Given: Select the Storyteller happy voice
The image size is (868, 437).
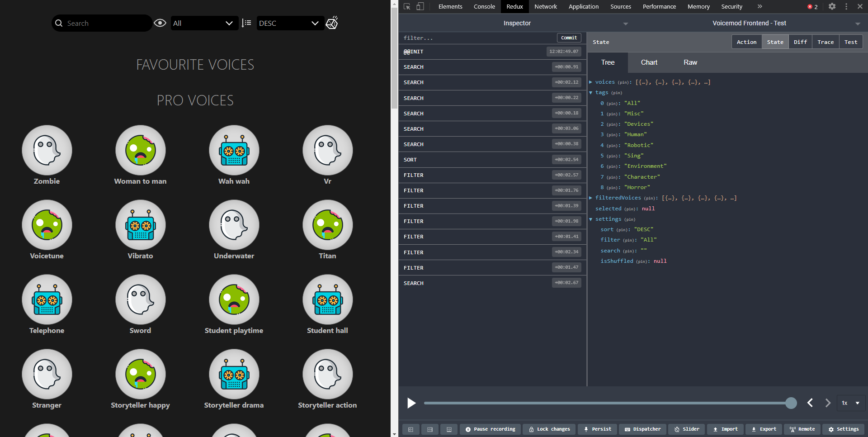Looking at the screenshot, I should coord(141,374).
